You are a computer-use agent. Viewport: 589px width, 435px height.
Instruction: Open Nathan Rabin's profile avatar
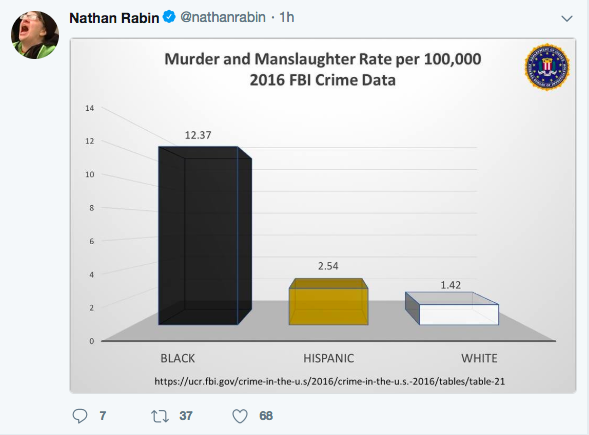pos(35,35)
